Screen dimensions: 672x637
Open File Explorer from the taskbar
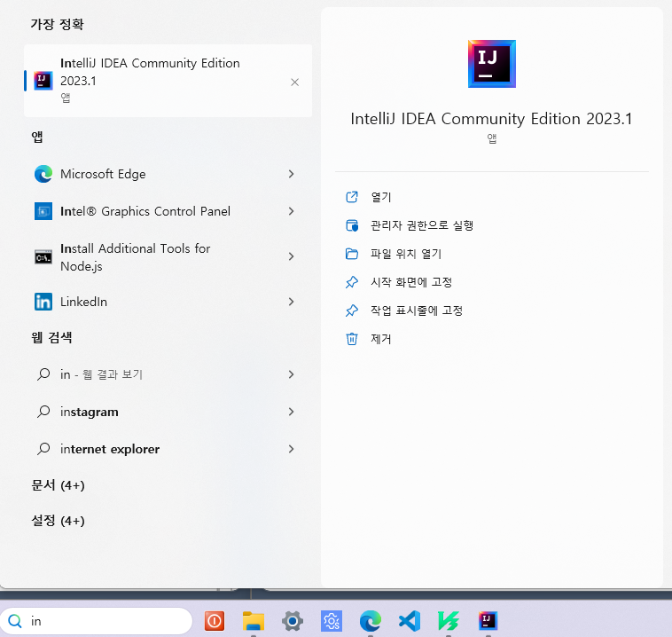point(254,621)
